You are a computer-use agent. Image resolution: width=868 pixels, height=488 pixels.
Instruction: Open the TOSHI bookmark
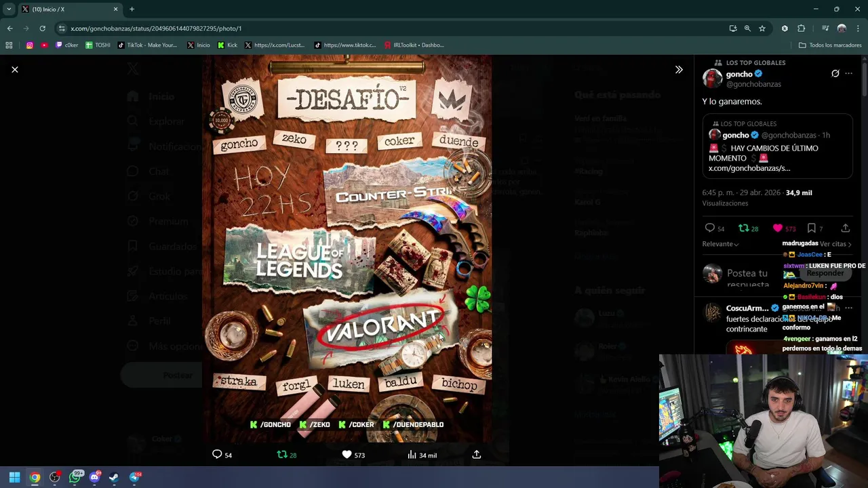98,45
